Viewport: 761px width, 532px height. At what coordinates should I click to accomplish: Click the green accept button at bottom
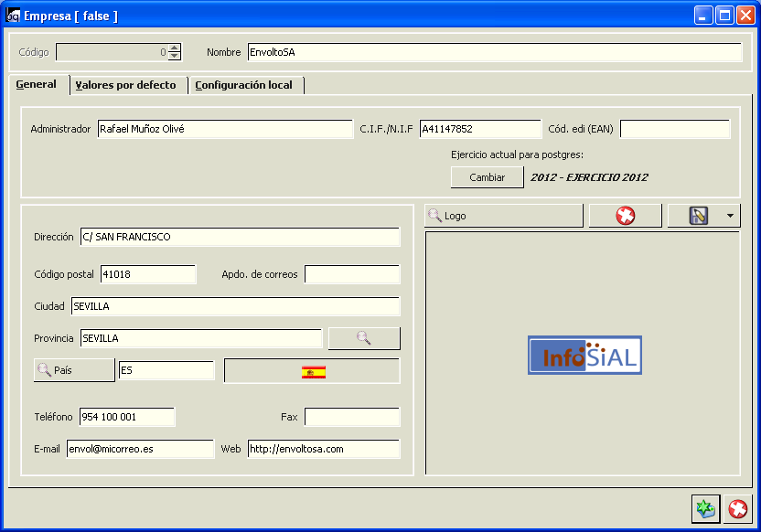pyautogui.click(x=706, y=509)
